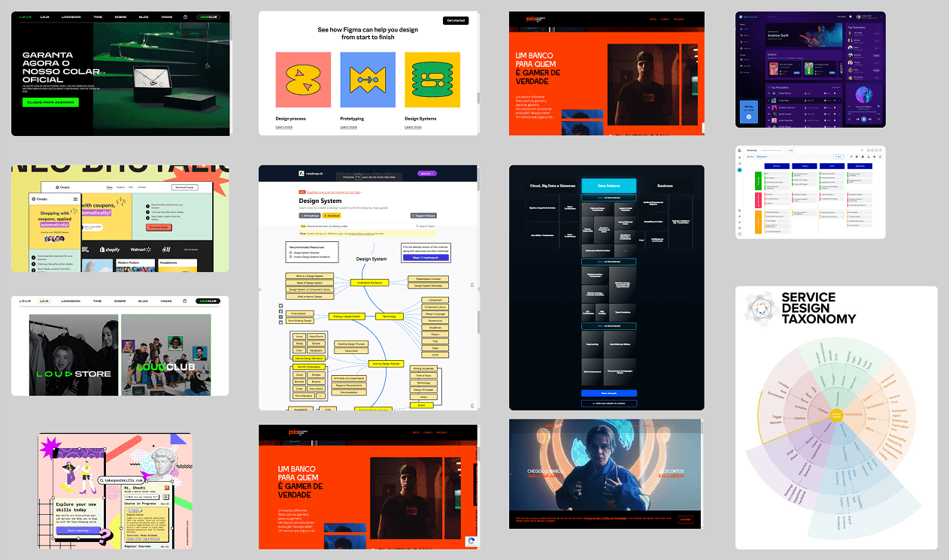Open Learn more under Prototyping

click(x=348, y=127)
